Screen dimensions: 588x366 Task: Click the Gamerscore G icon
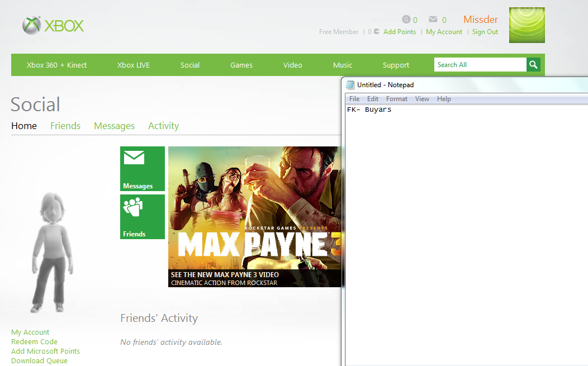click(406, 19)
